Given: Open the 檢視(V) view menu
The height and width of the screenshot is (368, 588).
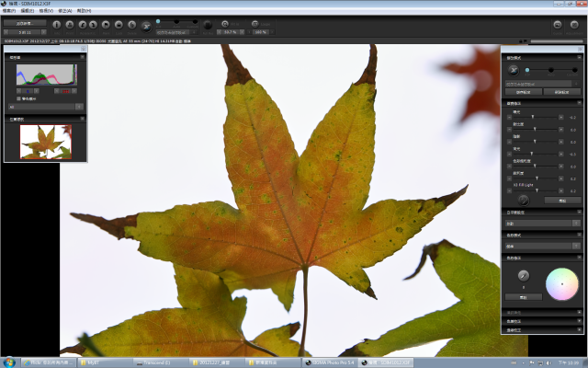Looking at the screenshot, I should point(46,11).
